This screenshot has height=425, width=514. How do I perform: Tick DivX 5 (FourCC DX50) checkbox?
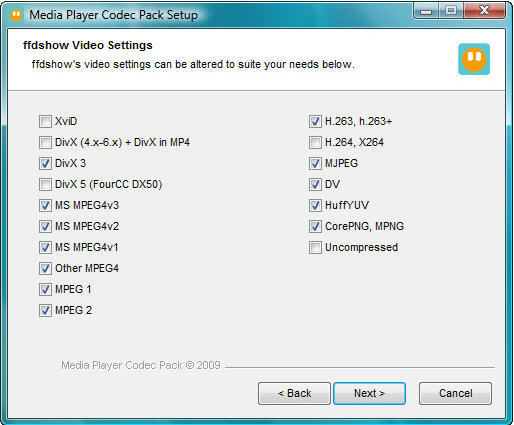[45, 184]
